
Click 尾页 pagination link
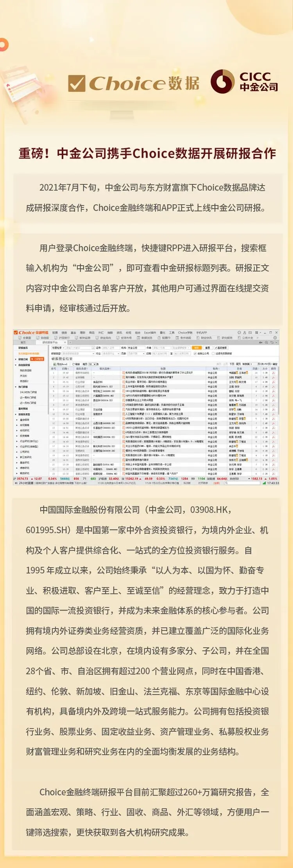[238, 364]
